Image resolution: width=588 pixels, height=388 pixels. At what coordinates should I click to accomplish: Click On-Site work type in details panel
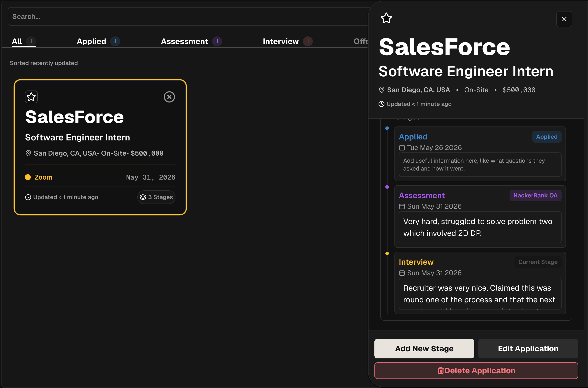476,90
